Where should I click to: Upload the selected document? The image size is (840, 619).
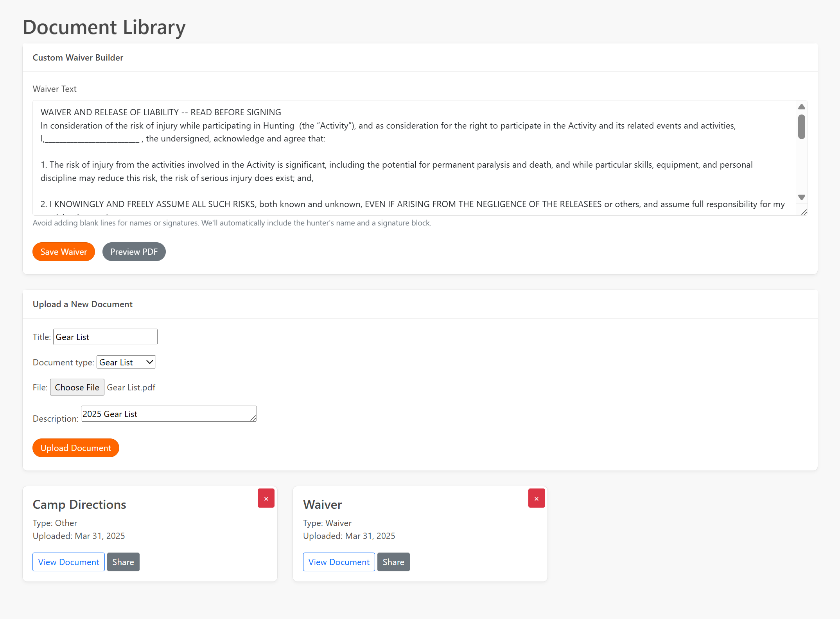[75, 447]
